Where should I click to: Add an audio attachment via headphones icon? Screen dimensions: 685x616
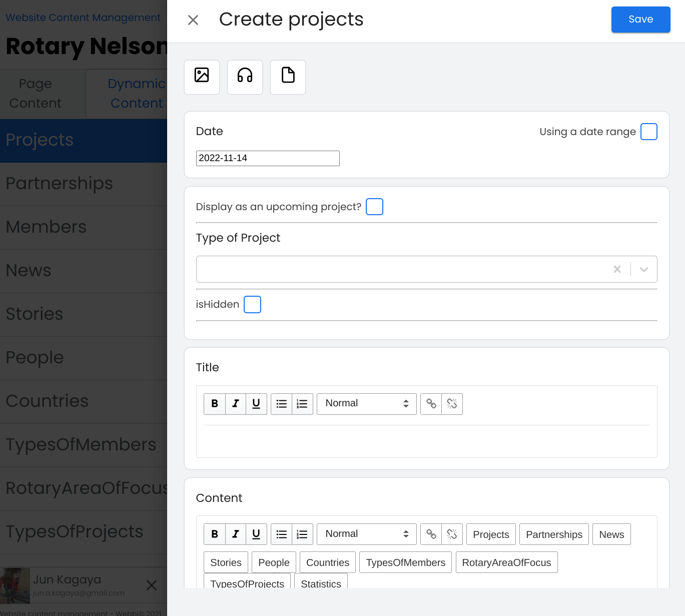(x=245, y=77)
